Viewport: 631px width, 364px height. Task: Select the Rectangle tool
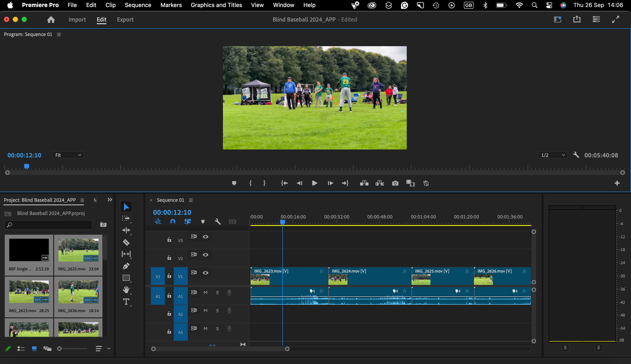126,278
